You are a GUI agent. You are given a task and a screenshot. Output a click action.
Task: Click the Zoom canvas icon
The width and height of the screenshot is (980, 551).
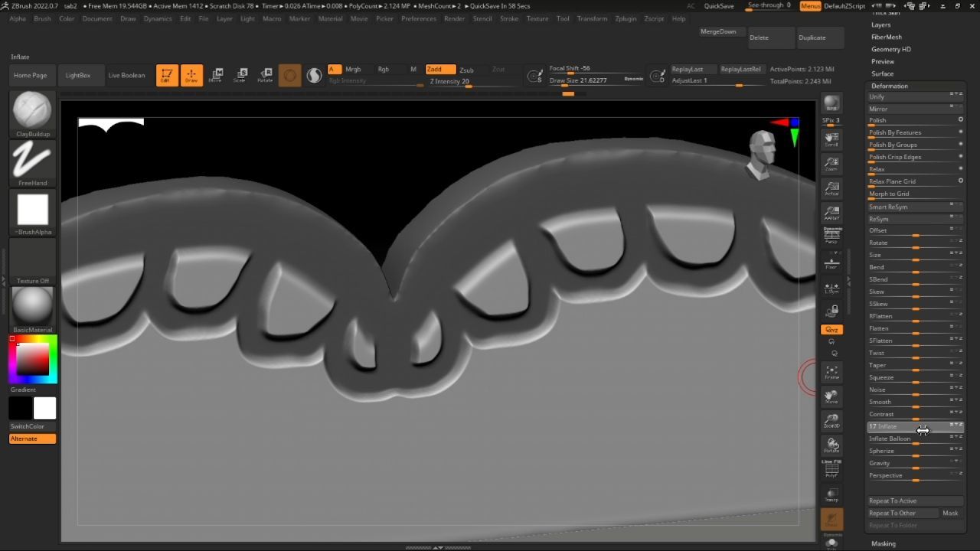[x=831, y=164]
